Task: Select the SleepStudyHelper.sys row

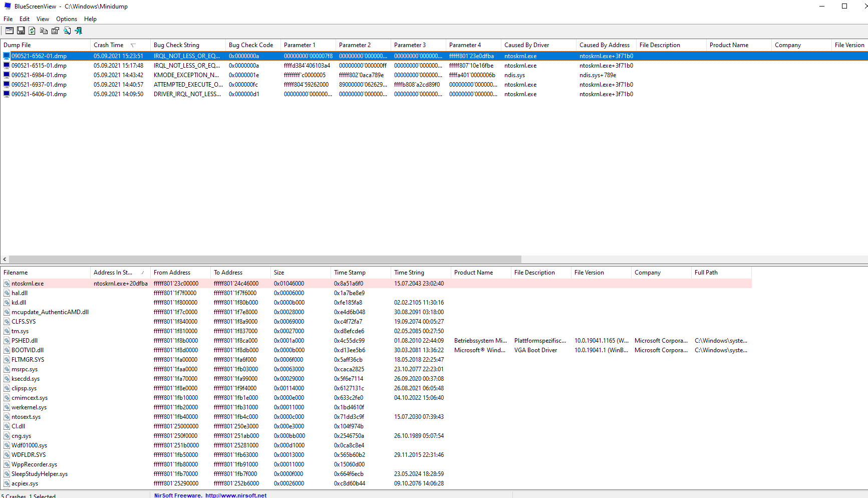Action: 376,474
